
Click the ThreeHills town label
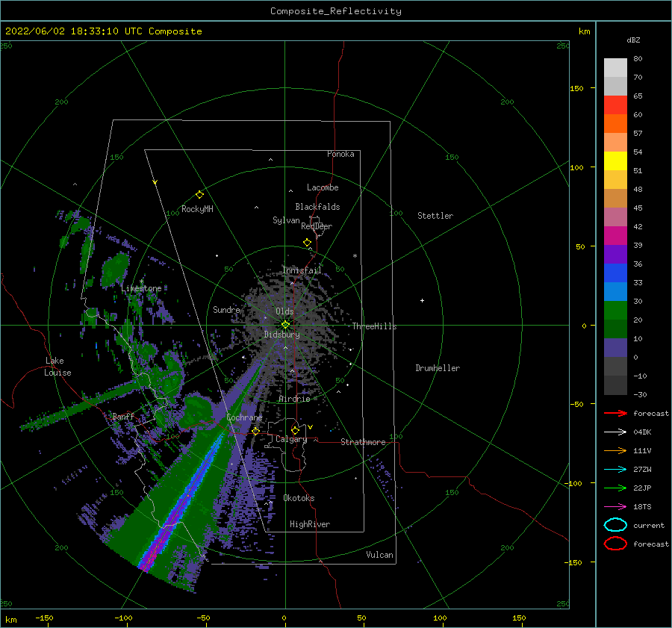point(375,326)
